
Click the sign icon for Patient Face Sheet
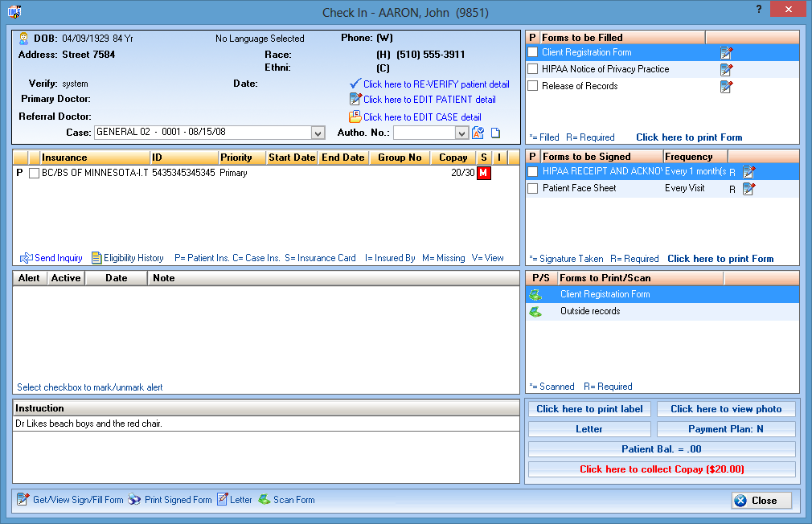(748, 189)
